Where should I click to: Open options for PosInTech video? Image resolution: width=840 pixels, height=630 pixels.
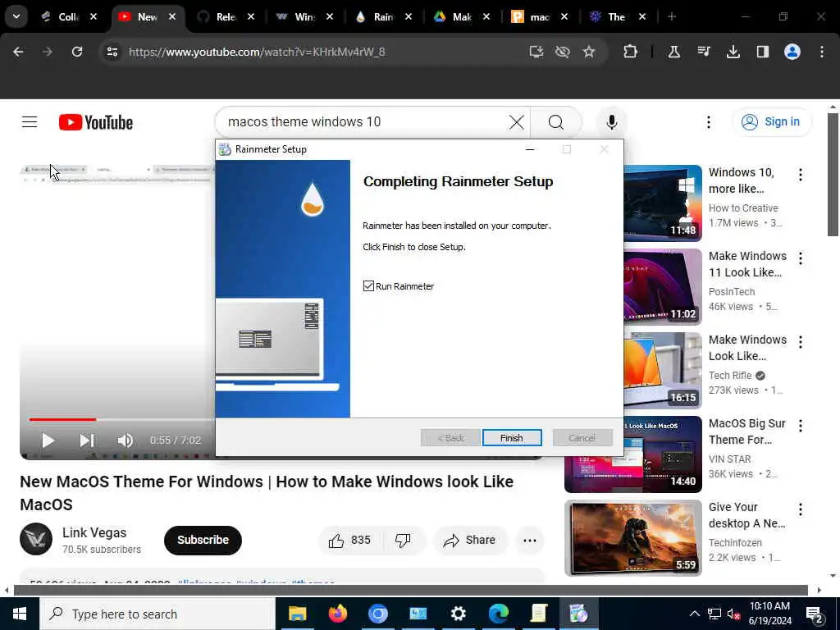tap(801, 258)
